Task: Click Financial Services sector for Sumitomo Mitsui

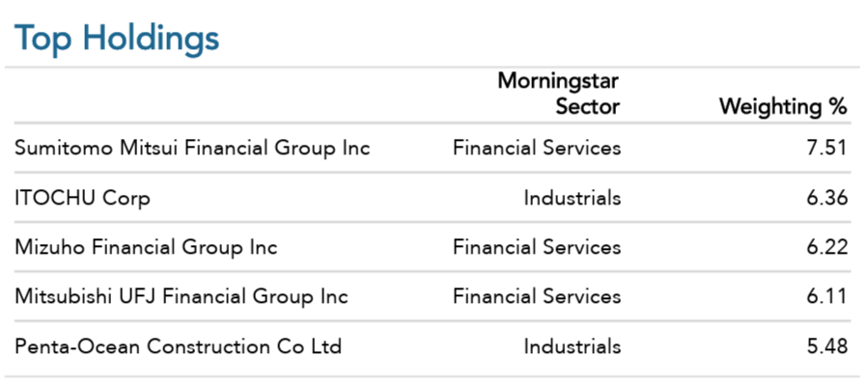Action: point(537,148)
